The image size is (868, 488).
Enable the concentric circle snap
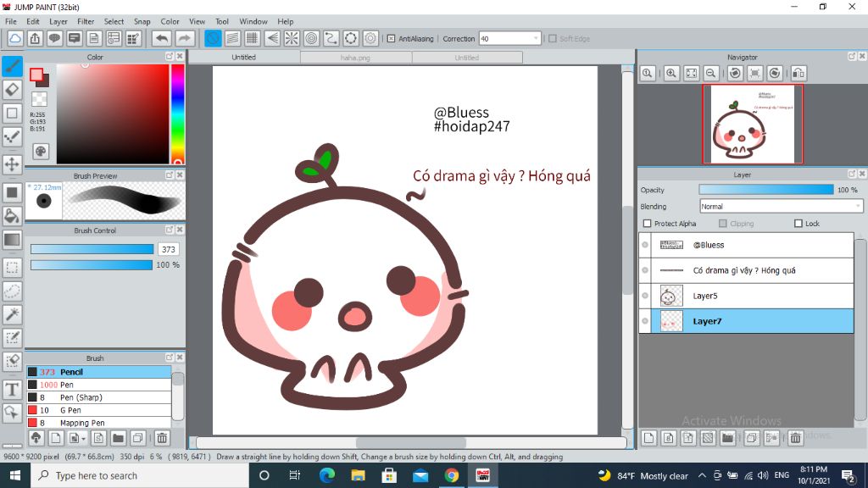[312, 38]
